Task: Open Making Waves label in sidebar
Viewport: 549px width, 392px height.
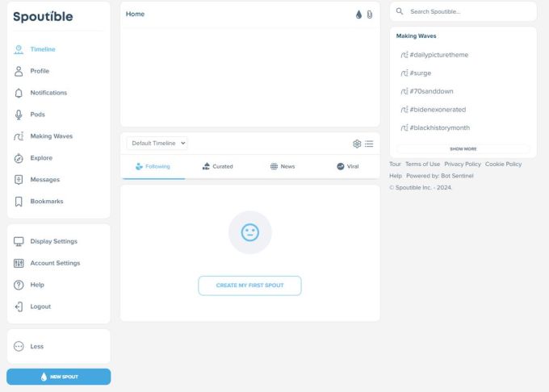Action: click(52, 136)
